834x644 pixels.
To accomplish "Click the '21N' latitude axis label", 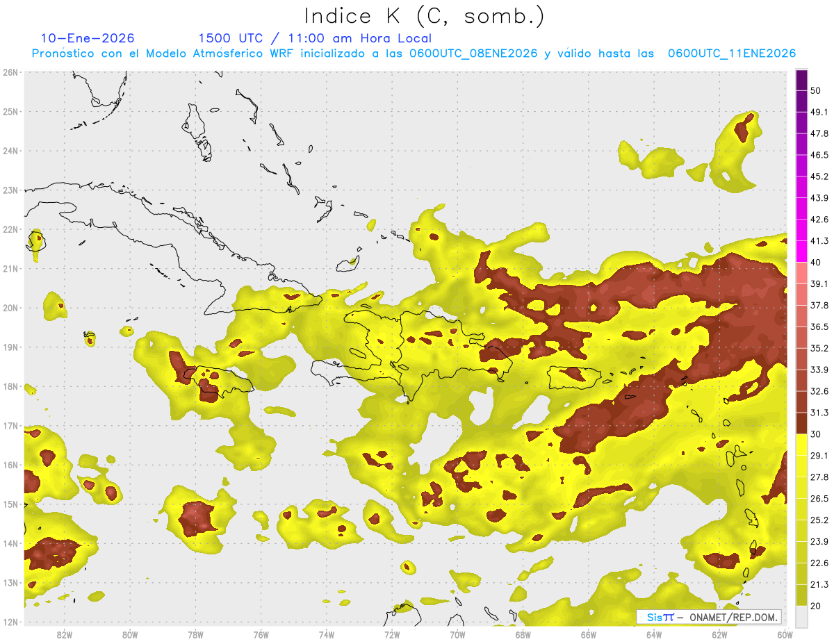I will coord(10,269).
